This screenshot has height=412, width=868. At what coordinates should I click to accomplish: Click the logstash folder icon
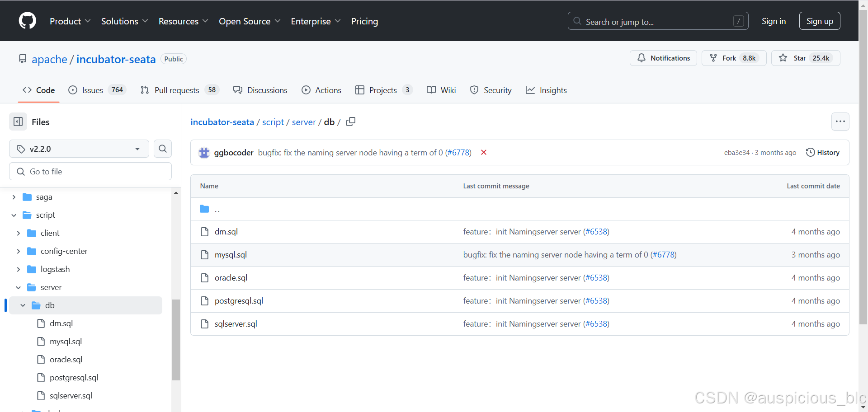(32, 269)
